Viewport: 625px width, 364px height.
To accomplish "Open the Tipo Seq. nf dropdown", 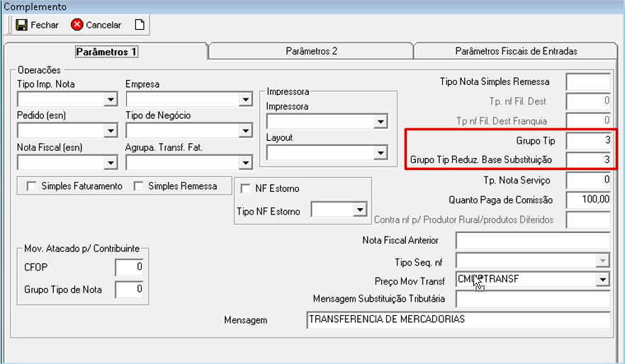I will click(x=602, y=261).
